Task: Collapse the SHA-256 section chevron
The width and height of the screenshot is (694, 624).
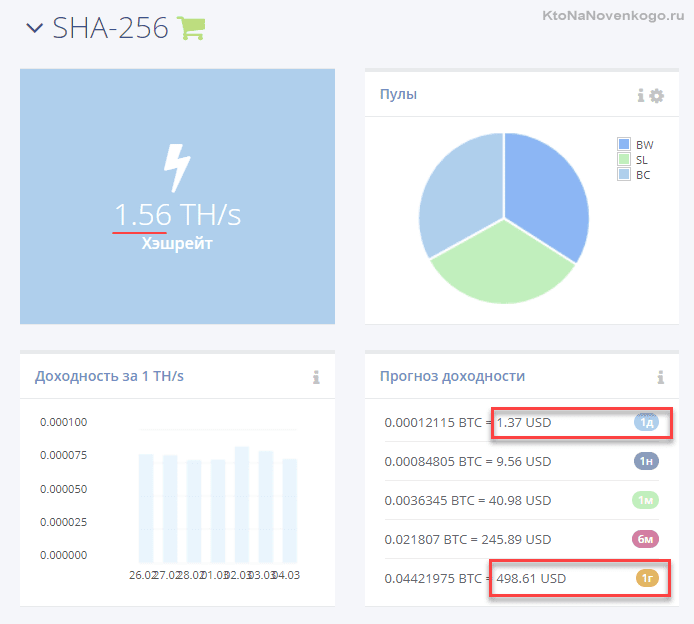Action: point(35,28)
